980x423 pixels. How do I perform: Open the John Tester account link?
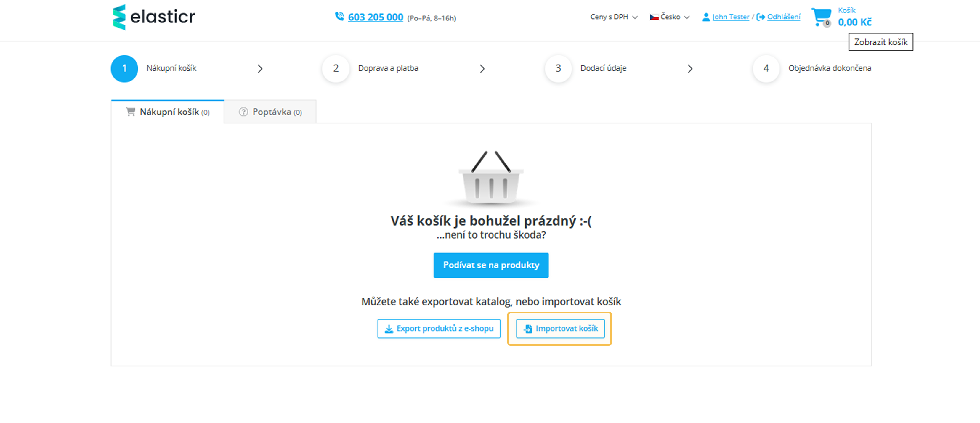pyautogui.click(x=730, y=17)
